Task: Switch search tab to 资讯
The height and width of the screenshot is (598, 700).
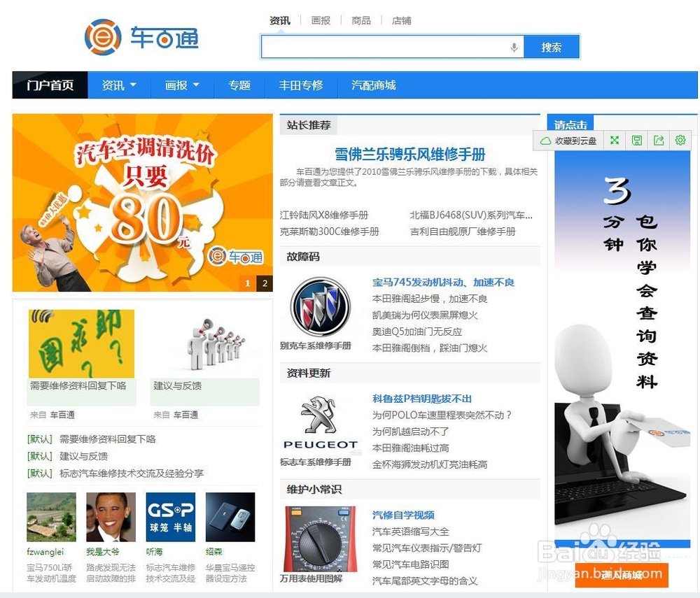Action: (x=280, y=20)
